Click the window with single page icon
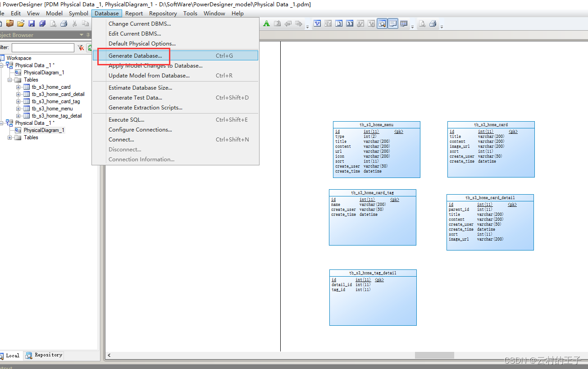Viewport: 588px width, 369px height. pyautogui.click(x=339, y=23)
